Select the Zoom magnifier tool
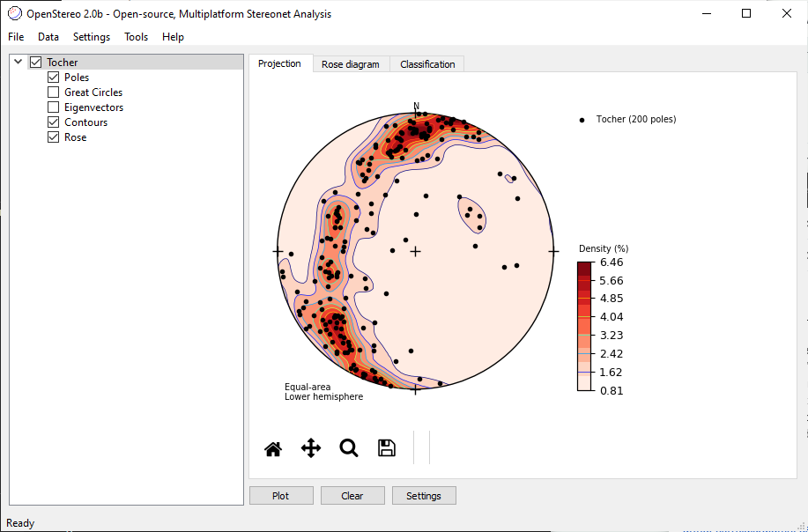The width and height of the screenshot is (808, 532). point(349,448)
